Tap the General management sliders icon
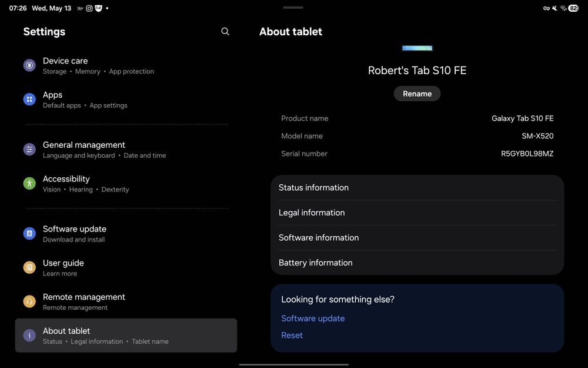This screenshot has width=588, height=368. (29, 150)
